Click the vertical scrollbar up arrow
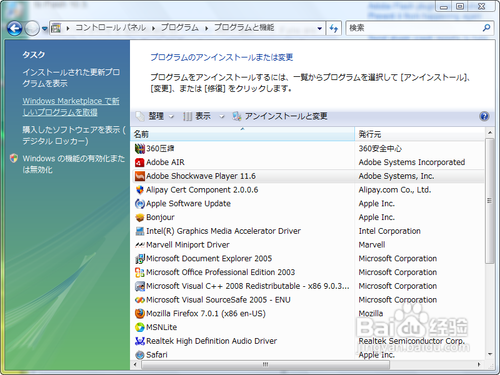This screenshot has height=375, width=500. [489, 133]
